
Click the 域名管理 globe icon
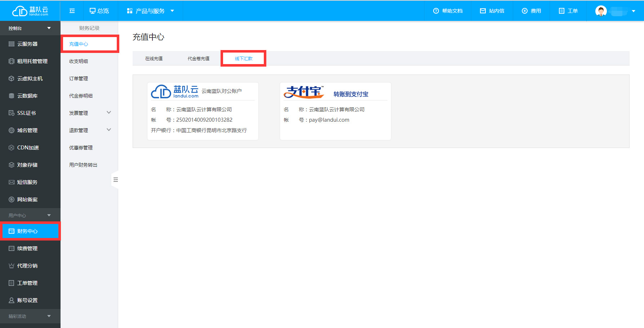[12, 130]
